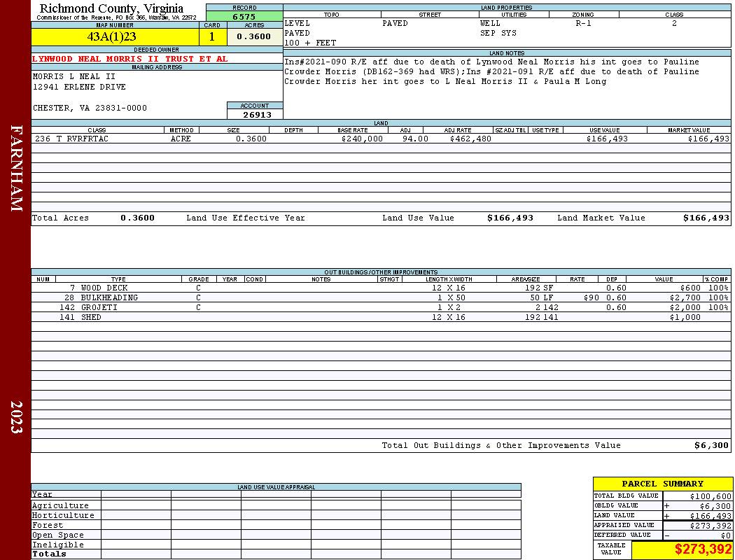The image size is (735, 560).
Task: Click the GROJETI improvement row
Action: (381, 308)
